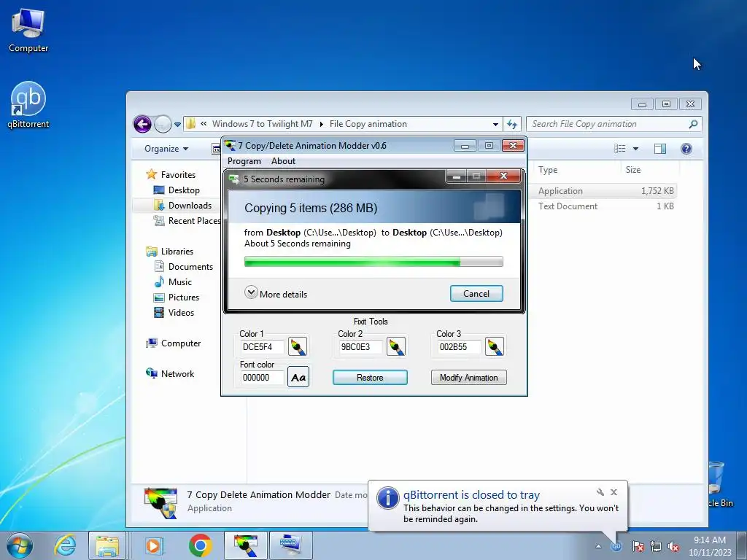
Task: Click the green copy progress bar
Action: [373, 262]
